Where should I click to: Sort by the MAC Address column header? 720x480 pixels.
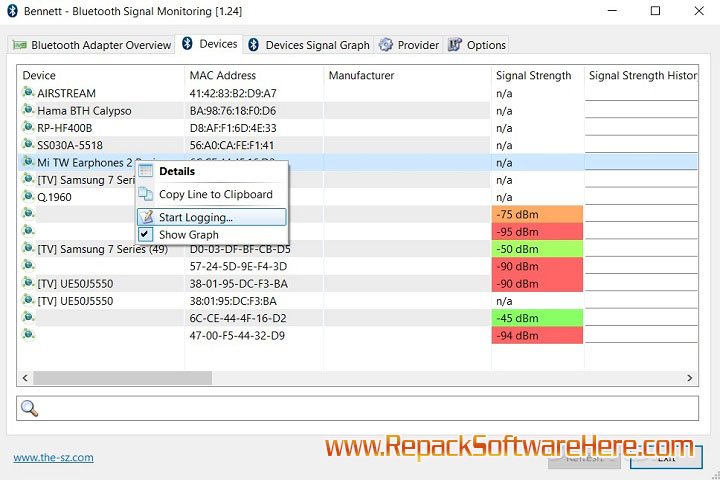tap(254, 75)
